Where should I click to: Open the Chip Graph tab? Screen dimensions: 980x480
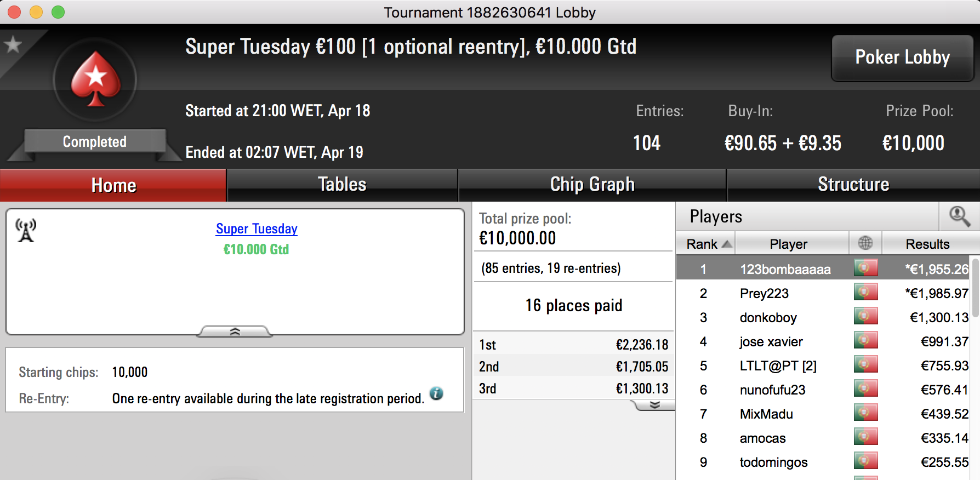(592, 185)
